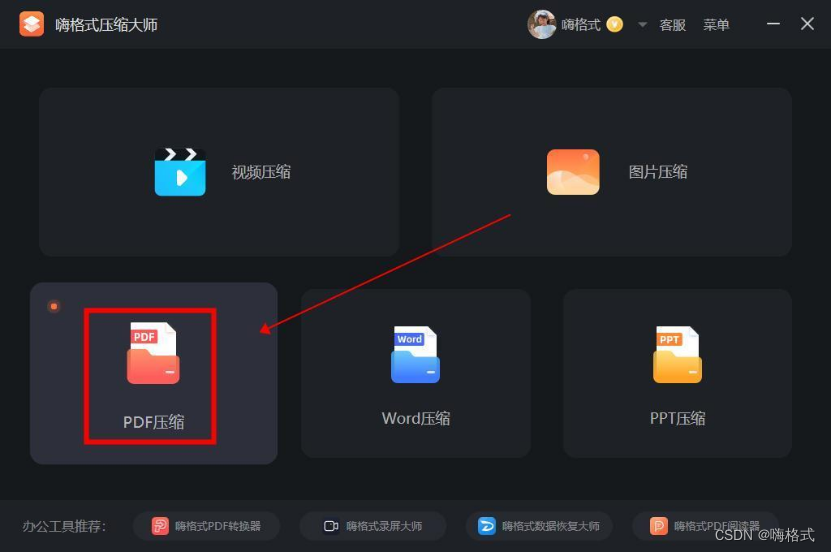Click the screen recorder camera icon
Viewport: 831px width, 552px height.
[x=331, y=526]
